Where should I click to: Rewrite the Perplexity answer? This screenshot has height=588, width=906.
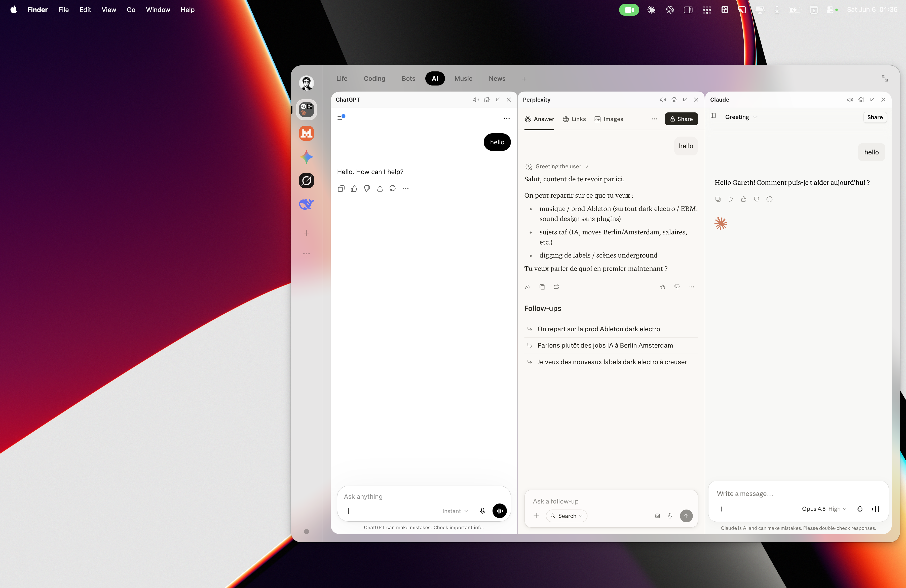[556, 287]
